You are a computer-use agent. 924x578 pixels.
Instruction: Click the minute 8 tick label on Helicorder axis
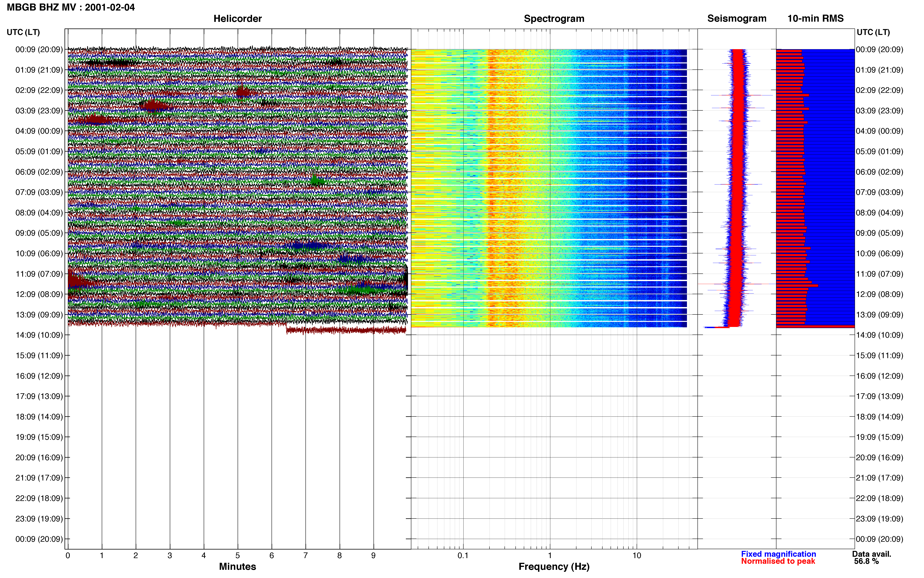pyautogui.click(x=340, y=555)
